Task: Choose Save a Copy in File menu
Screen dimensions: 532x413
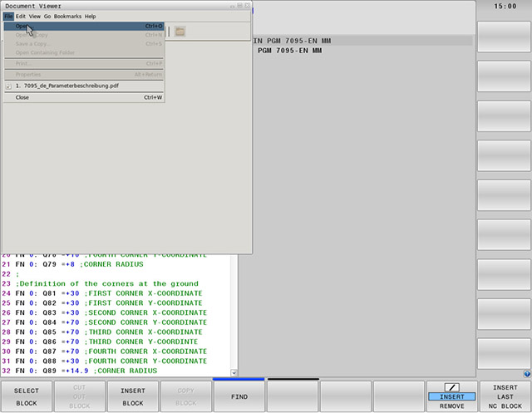Action: (84, 44)
